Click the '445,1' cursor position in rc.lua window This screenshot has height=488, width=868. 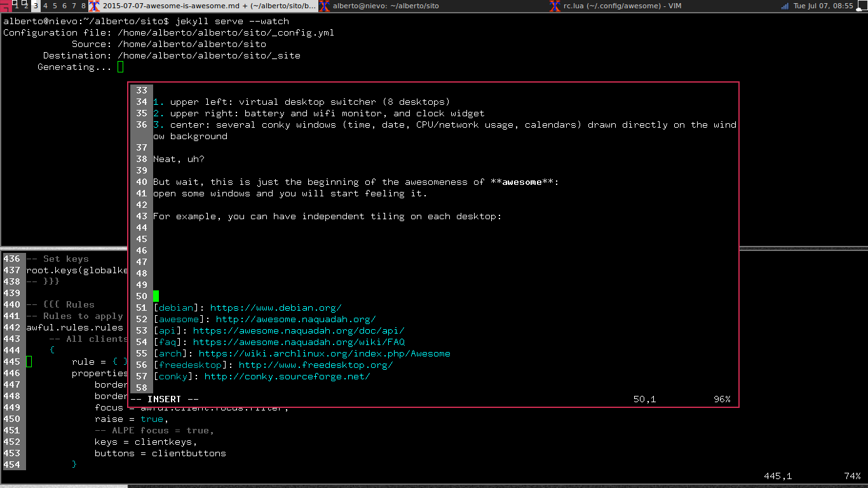pyautogui.click(x=778, y=476)
